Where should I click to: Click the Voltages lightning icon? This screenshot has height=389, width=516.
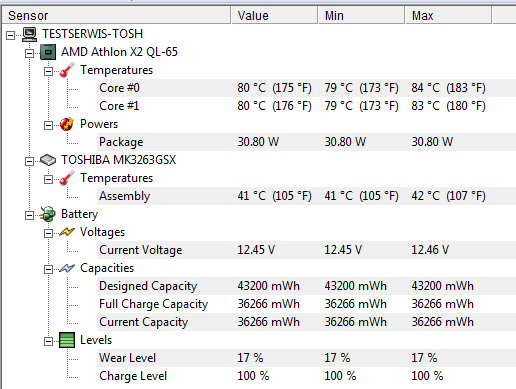[67, 232]
